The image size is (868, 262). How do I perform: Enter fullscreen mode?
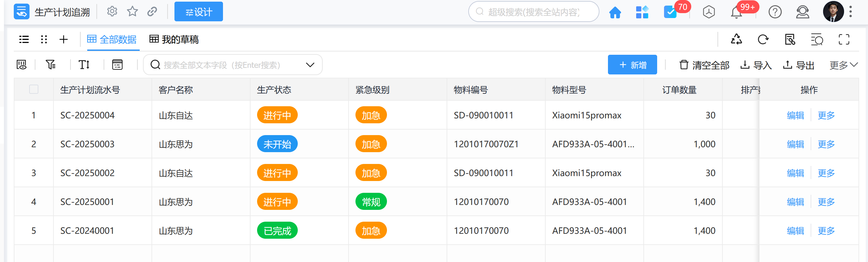click(x=844, y=40)
